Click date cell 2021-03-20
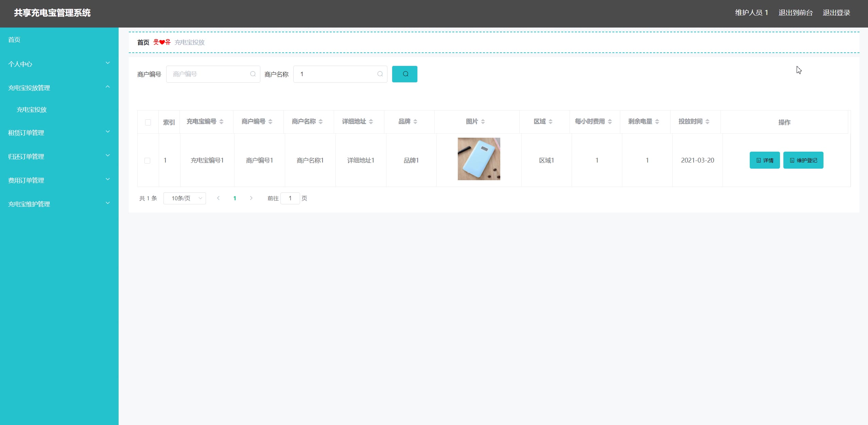Image resolution: width=868 pixels, height=425 pixels. click(697, 160)
